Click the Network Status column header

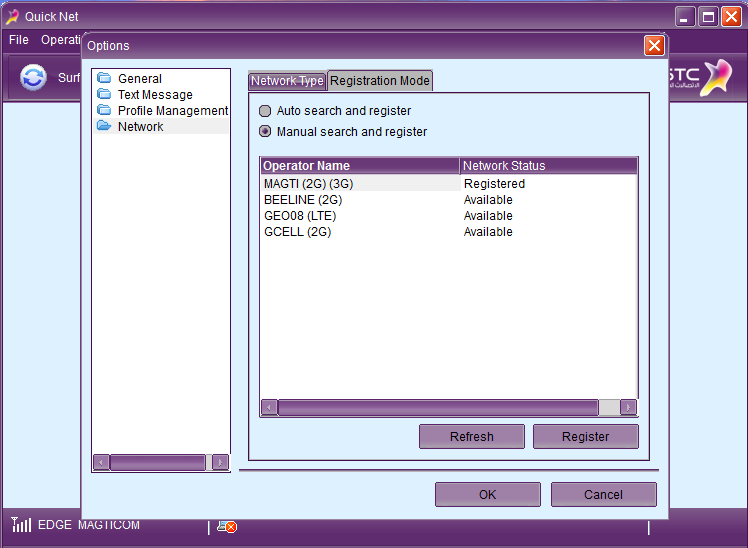pyautogui.click(x=548, y=165)
